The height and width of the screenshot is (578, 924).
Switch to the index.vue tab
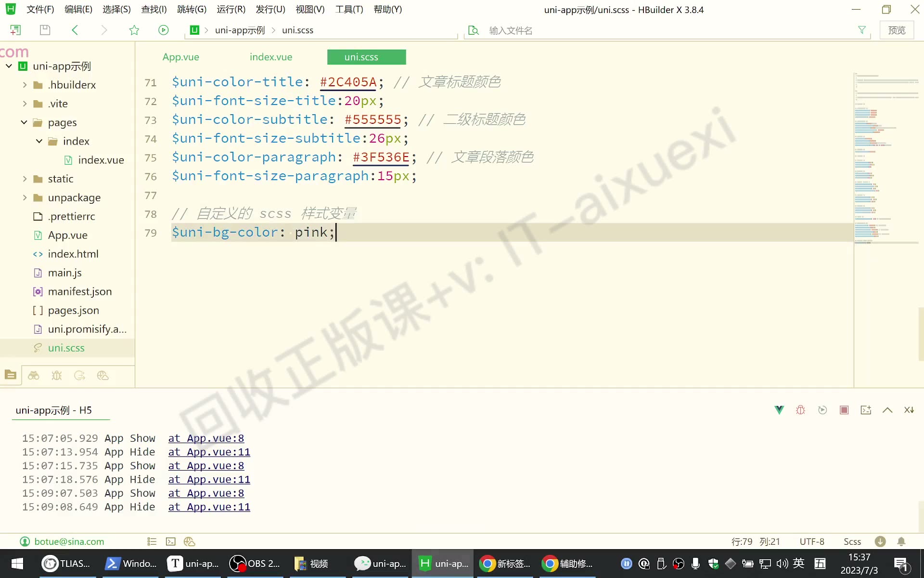coord(271,57)
